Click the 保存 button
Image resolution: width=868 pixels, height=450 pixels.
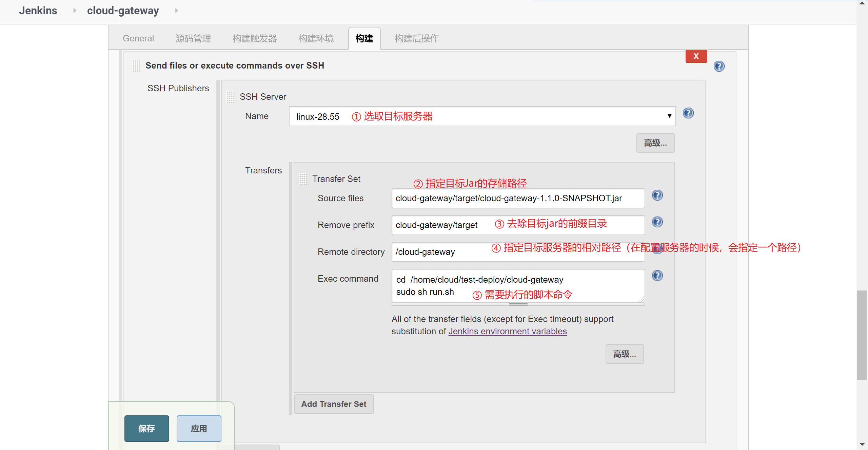point(146,428)
